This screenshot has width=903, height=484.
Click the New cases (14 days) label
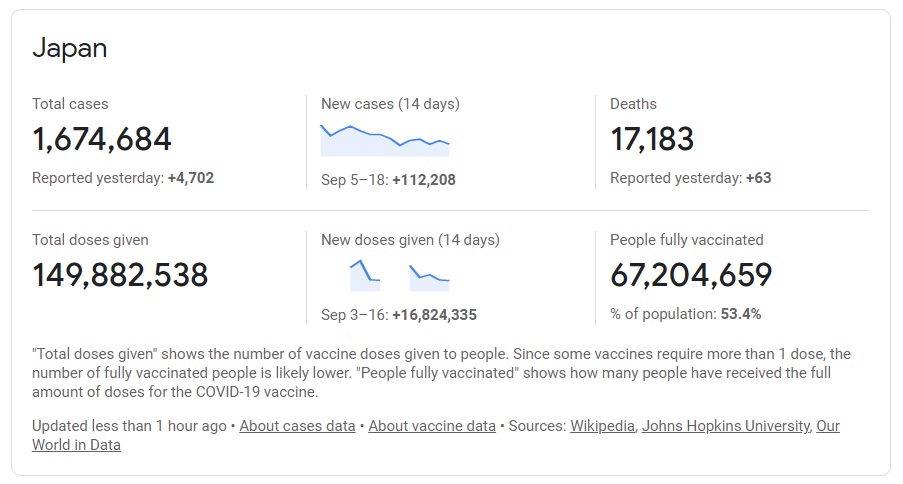coord(390,104)
